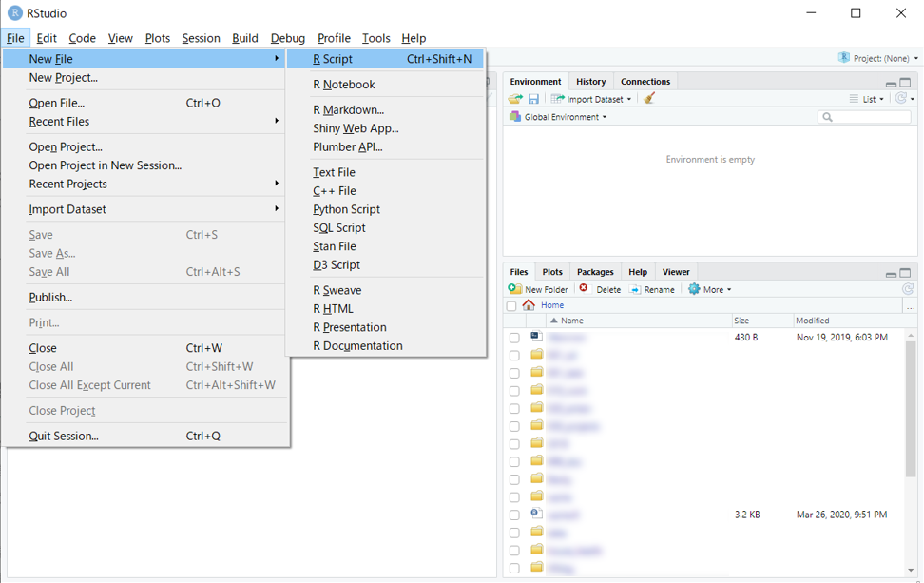This screenshot has height=583, width=924.
Task: Open the Edit menu
Action: 47,38
